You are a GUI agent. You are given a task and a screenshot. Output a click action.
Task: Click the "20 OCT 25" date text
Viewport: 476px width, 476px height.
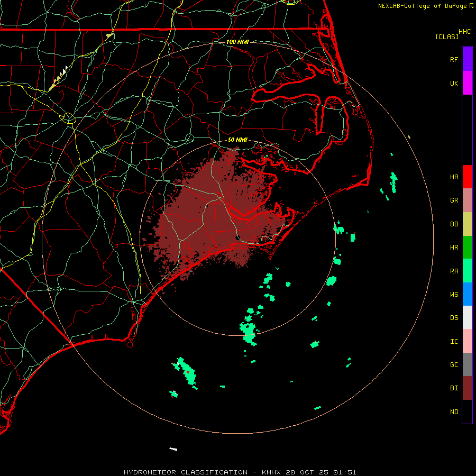(x=307, y=472)
